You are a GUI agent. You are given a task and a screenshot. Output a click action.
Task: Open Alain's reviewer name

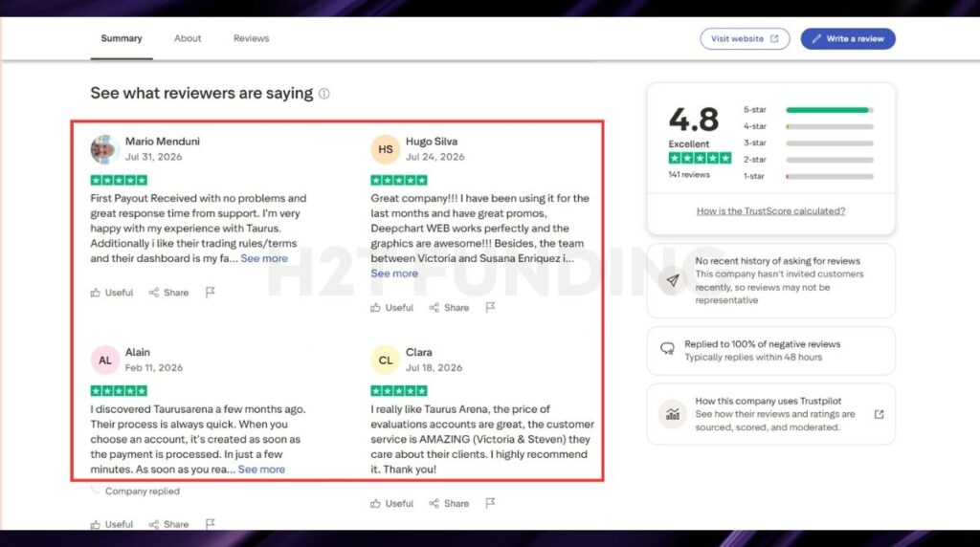pos(138,352)
